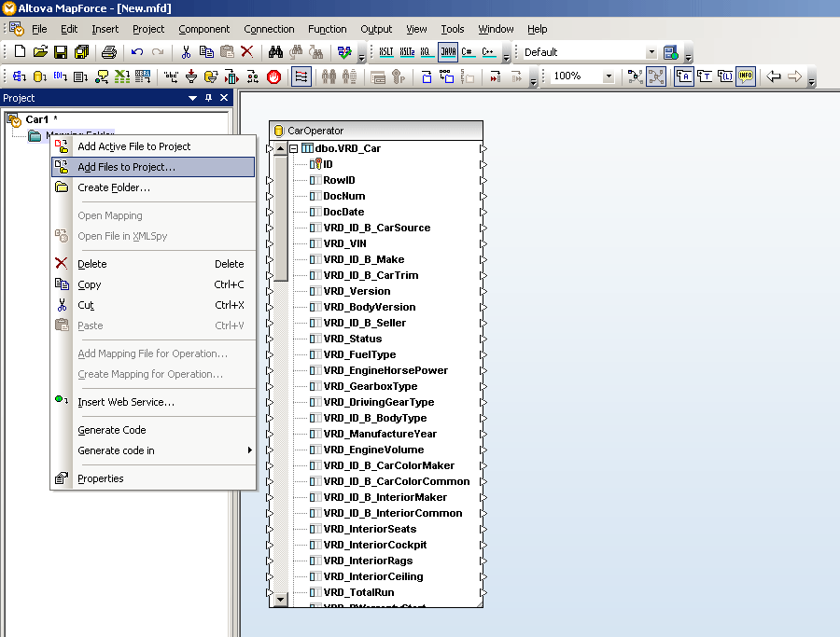Screen dimensions: 840x637
Task: Click the Insert SQL-WHERE condition icon
Action: click(x=211, y=76)
